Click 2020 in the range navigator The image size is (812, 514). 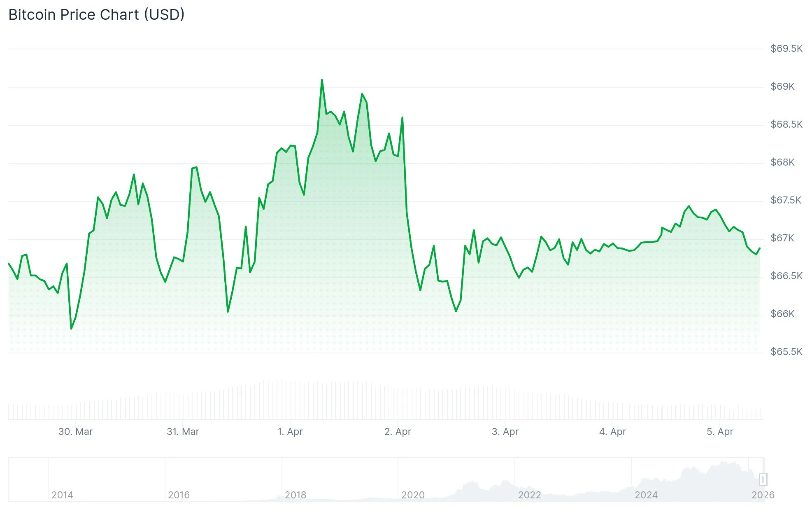413,495
